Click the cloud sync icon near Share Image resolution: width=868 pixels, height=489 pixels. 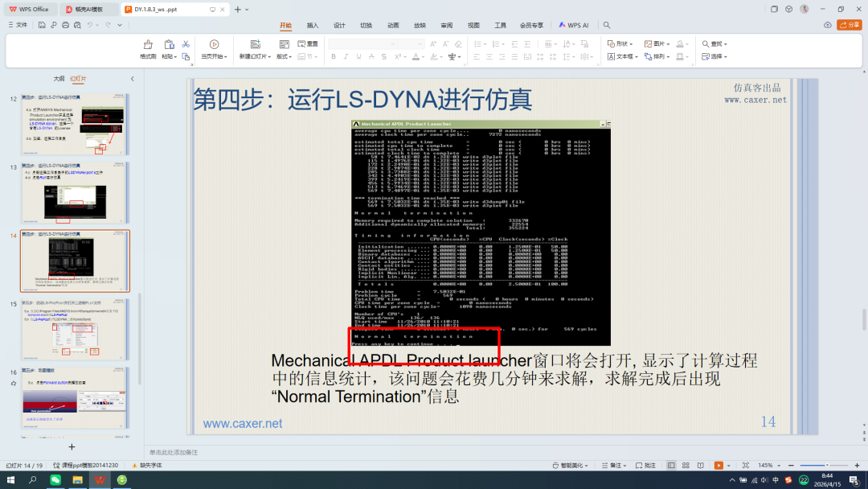tap(828, 25)
